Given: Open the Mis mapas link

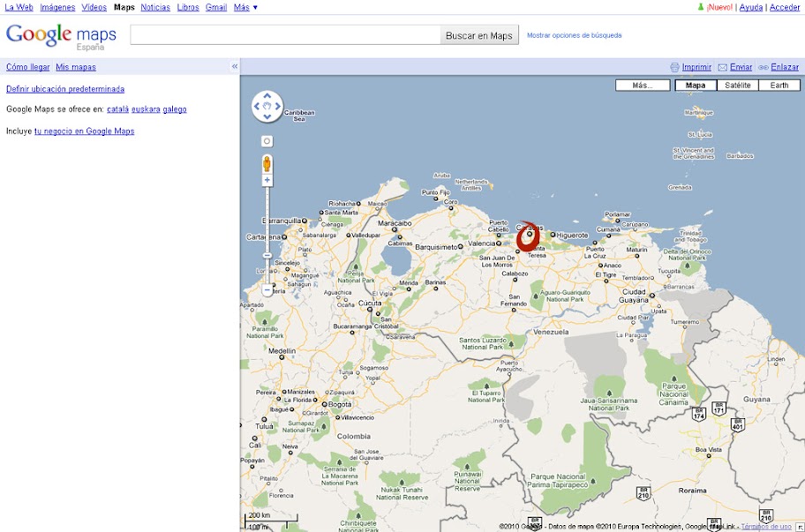Looking at the screenshot, I should point(76,67).
